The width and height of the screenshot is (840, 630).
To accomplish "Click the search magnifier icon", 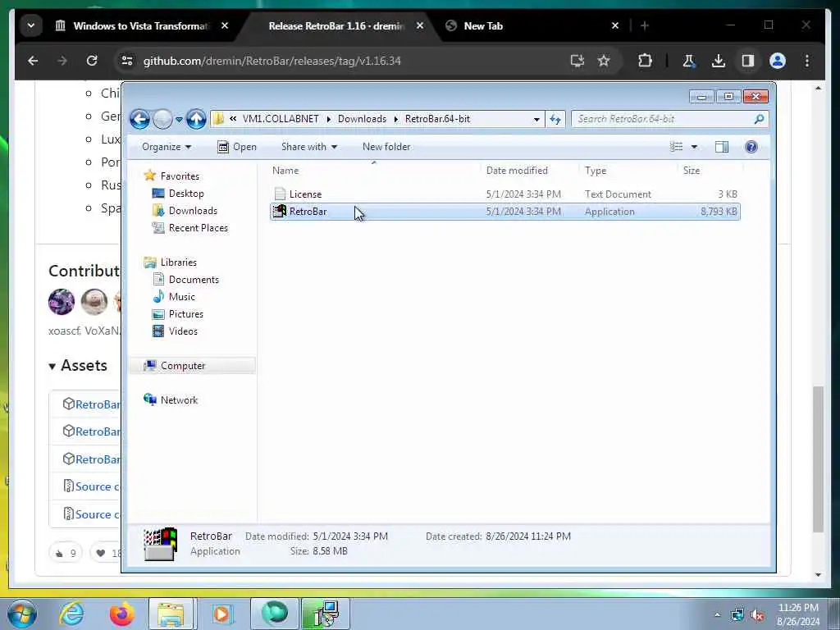I will click(x=759, y=119).
